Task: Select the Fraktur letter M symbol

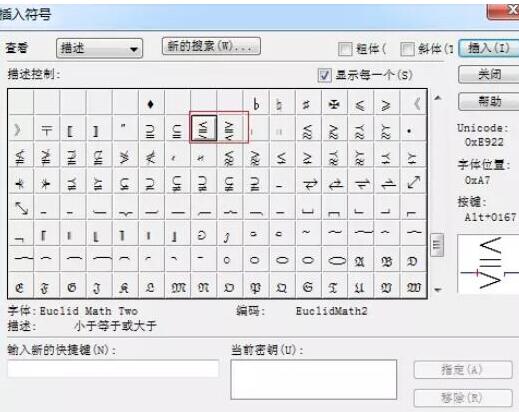Action: coord(178,287)
